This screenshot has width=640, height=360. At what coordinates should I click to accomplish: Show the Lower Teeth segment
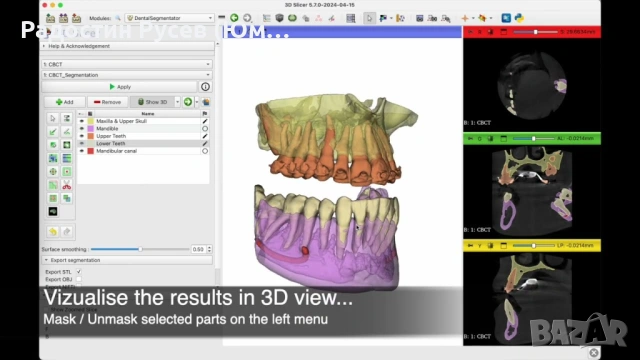point(82,144)
